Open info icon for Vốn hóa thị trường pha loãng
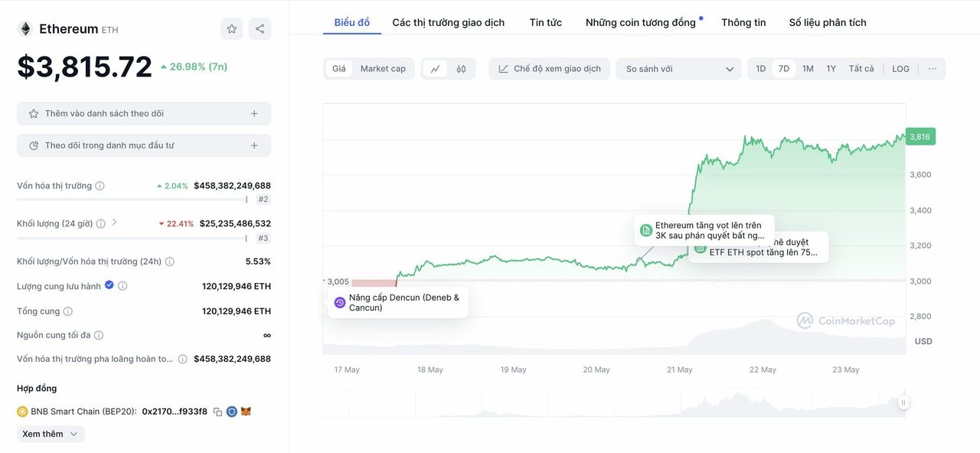The image size is (980, 453). [x=182, y=359]
